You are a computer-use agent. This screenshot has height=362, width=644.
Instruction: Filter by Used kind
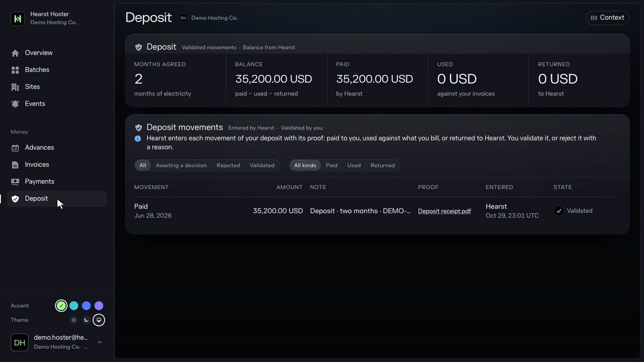pyautogui.click(x=354, y=165)
